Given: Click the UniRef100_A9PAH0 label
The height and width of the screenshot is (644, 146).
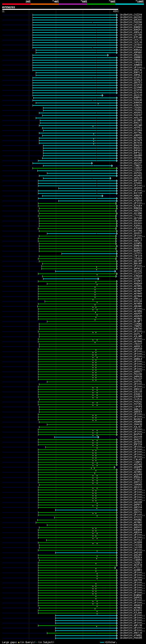Looking at the screenshot, I should pos(131,53).
